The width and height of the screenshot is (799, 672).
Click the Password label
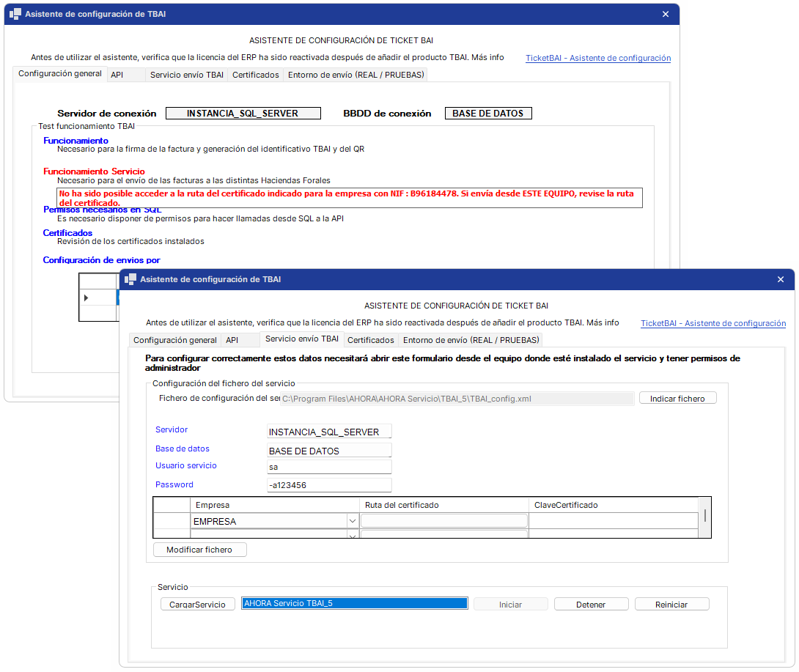(x=174, y=484)
